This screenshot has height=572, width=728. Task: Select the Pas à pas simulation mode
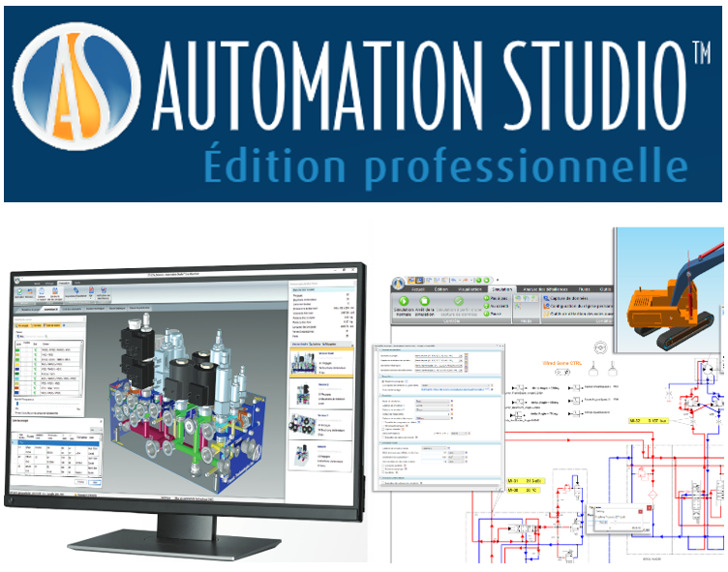pos(497,298)
